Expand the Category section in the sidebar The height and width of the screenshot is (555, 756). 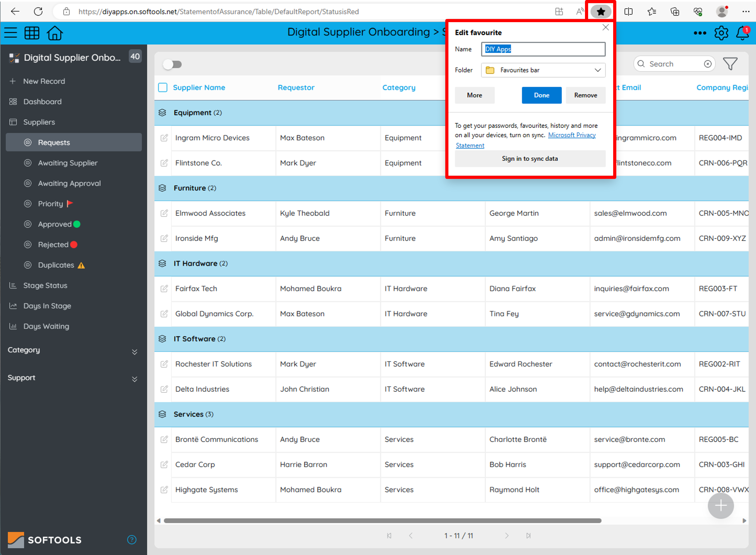tap(135, 352)
